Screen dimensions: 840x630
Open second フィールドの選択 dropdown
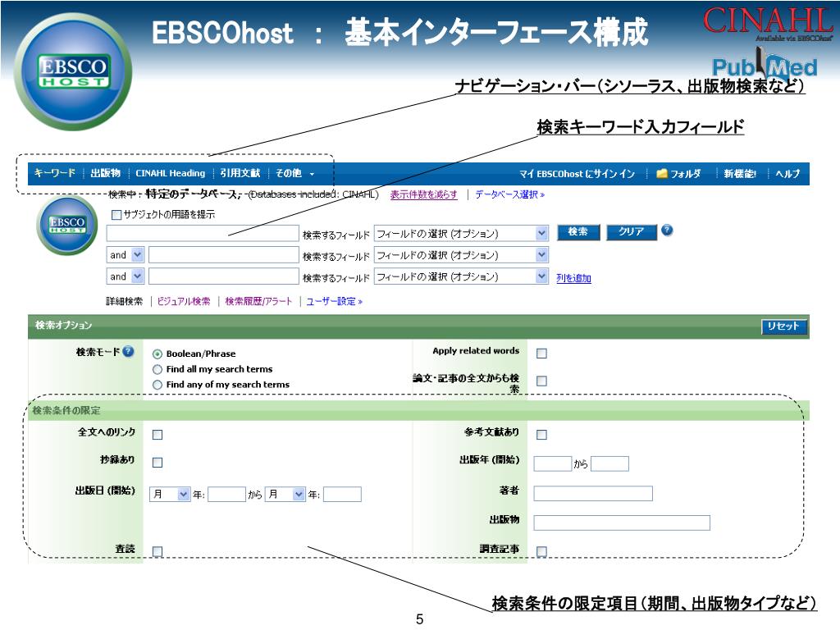[461, 254]
